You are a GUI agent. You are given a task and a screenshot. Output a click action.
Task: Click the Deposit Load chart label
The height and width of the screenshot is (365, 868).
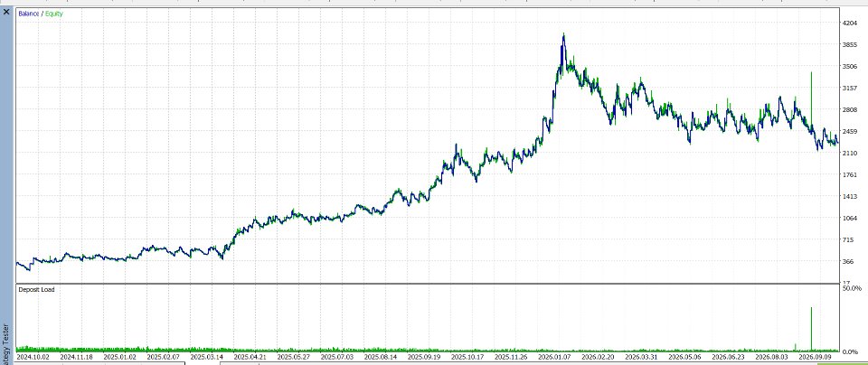pyautogui.click(x=36, y=289)
